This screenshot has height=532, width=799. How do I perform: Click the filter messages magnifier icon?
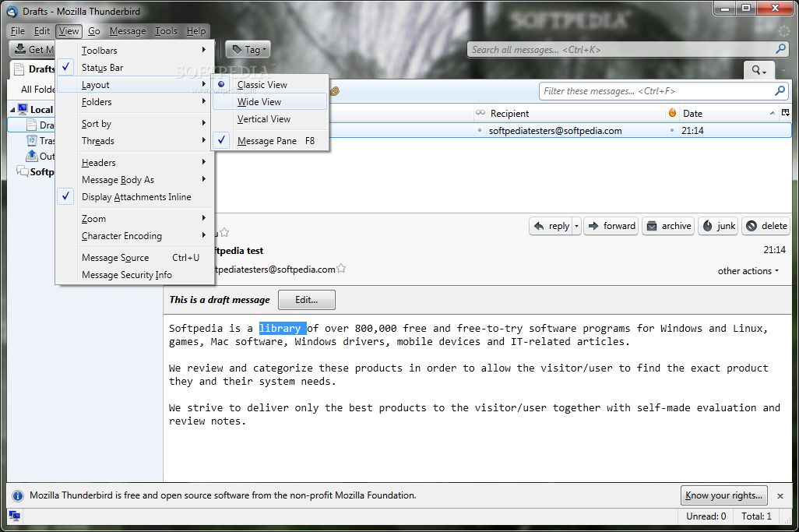(780, 90)
